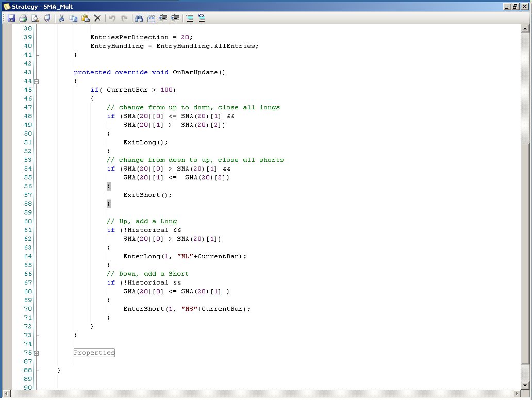Screen dimensions: 532x400
Task: Click the Increase indent icon
Action: 175,19
